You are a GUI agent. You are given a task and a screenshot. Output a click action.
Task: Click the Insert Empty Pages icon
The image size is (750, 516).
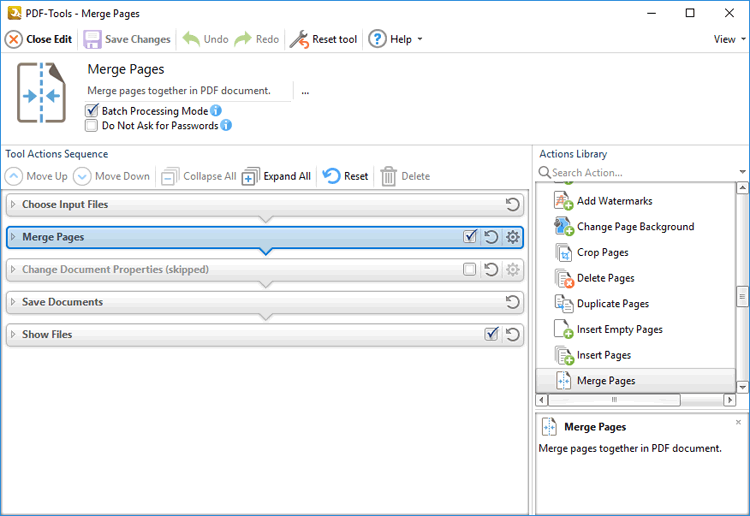click(563, 330)
